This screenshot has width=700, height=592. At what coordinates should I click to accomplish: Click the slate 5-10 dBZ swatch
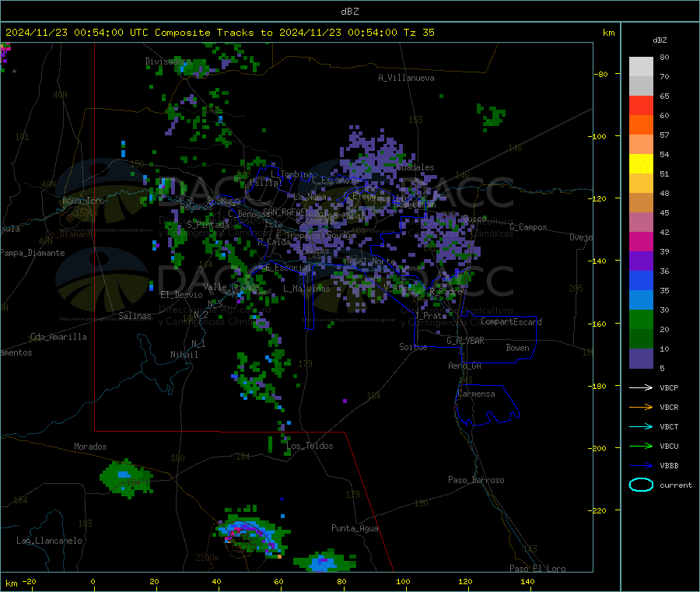click(641, 359)
